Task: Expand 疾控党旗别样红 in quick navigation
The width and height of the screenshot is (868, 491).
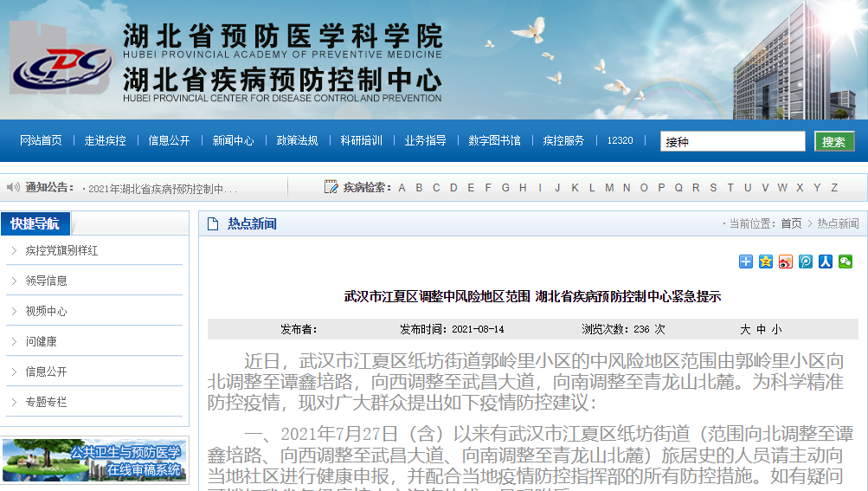Action: 61,251
